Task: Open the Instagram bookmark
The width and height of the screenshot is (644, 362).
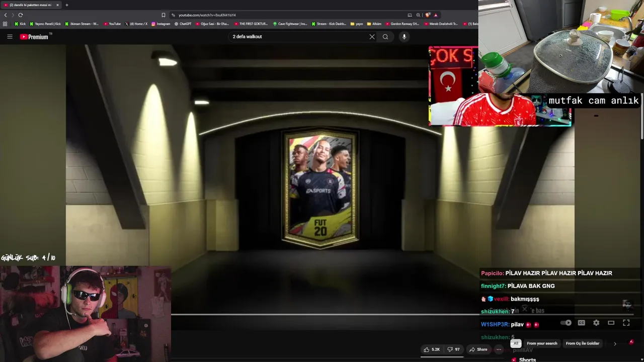Action: (x=161, y=24)
